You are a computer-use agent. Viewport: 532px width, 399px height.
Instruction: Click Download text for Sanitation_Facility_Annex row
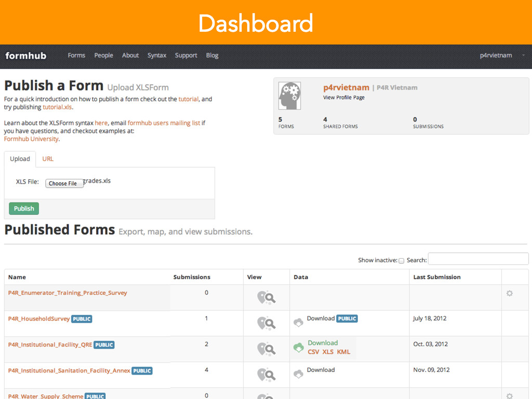321,370
